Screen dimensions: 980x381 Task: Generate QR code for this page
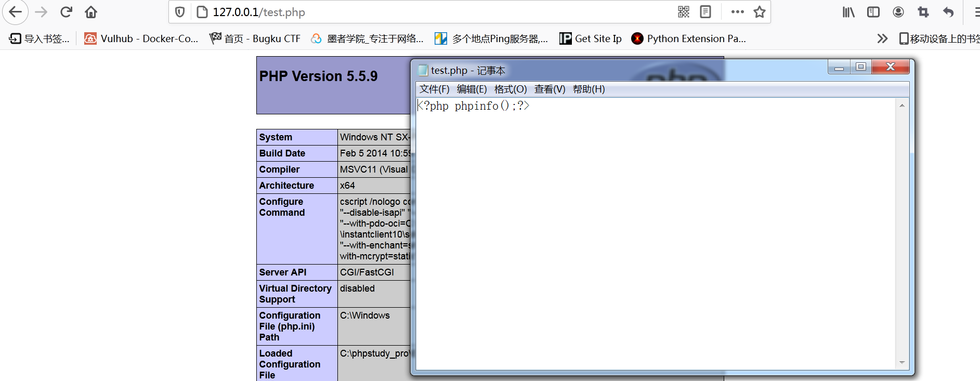click(x=684, y=12)
